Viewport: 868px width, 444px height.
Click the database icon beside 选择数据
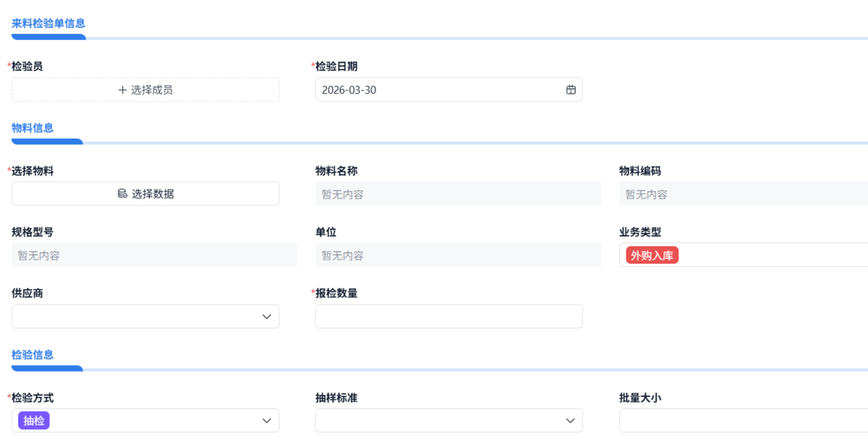point(122,194)
